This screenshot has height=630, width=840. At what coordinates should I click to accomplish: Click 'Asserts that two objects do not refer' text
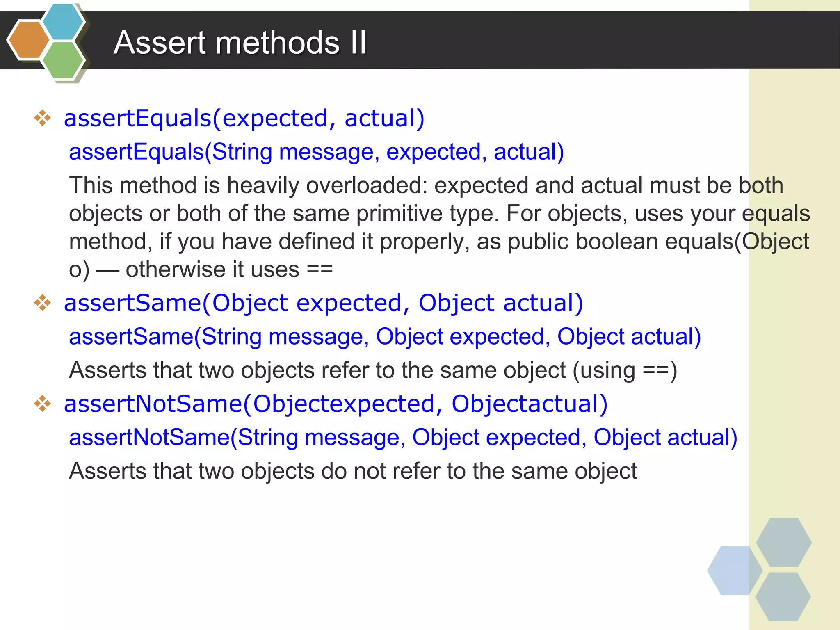(x=353, y=471)
